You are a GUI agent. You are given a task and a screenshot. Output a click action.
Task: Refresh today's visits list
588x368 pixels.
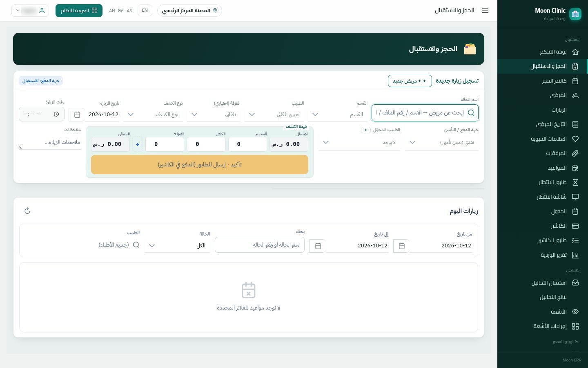click(x=27, y=211)
